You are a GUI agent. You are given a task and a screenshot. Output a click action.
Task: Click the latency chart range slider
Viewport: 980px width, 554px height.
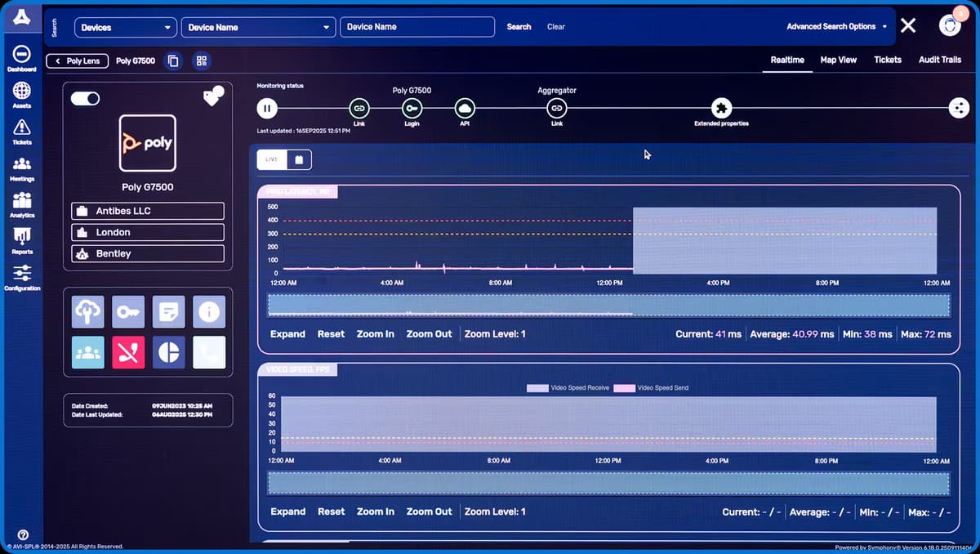[x=608, y=305]
